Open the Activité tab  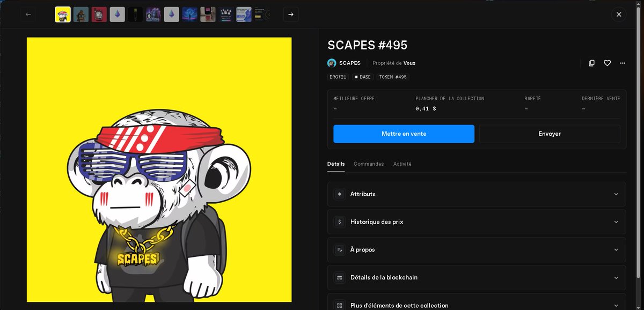pyautogui.click(x=402, y=164)
